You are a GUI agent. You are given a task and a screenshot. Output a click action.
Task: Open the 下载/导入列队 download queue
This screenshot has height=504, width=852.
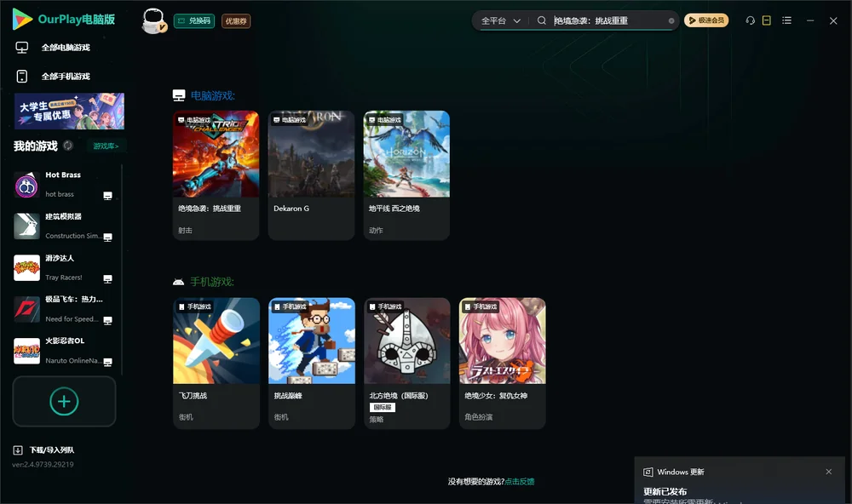point(43,450)
